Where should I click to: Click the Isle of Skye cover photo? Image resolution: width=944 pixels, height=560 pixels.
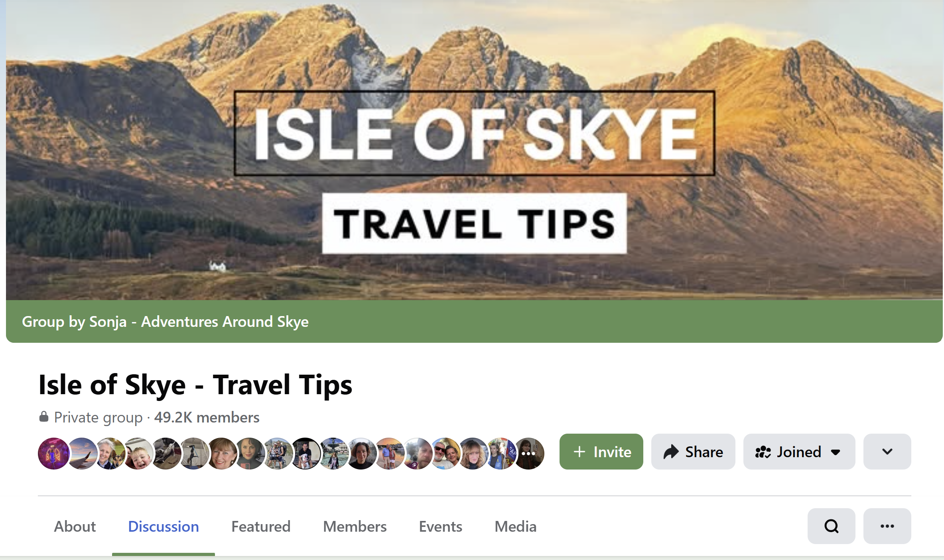tap(474, 150)
